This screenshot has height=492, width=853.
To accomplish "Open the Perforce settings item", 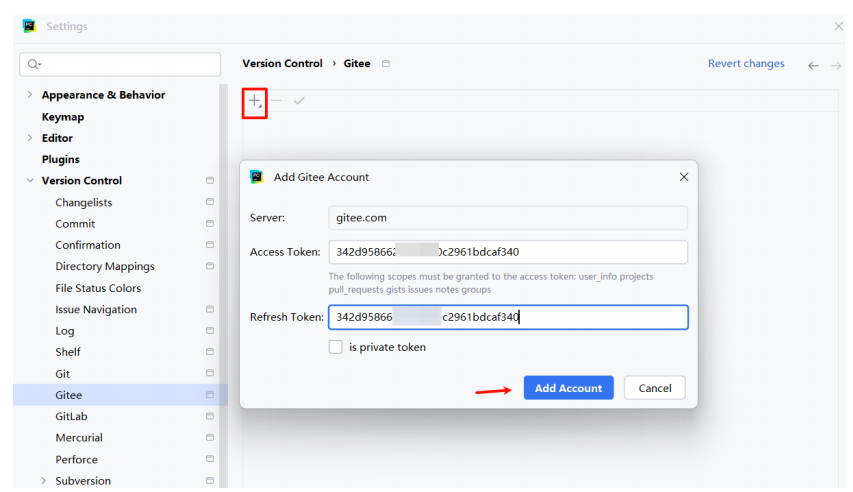I will (x=77, y=459).
